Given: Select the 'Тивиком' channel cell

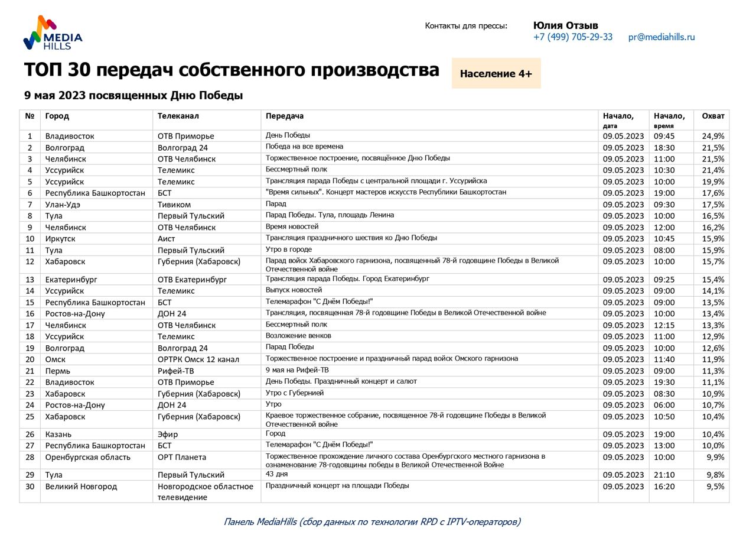Looking at the screenshot, I should (174, 205).
